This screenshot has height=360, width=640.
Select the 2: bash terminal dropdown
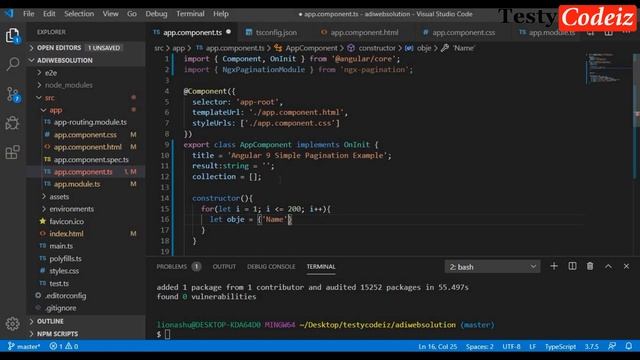tap(492, 267)
